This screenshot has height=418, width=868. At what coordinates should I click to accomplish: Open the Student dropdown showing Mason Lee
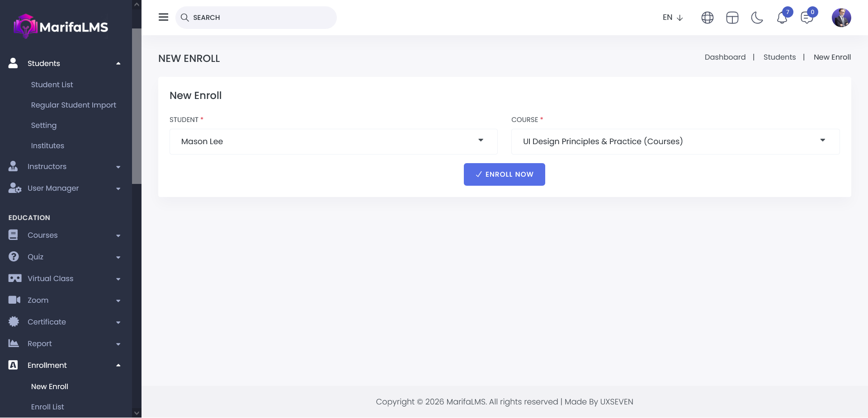click(x=333, y=141)
